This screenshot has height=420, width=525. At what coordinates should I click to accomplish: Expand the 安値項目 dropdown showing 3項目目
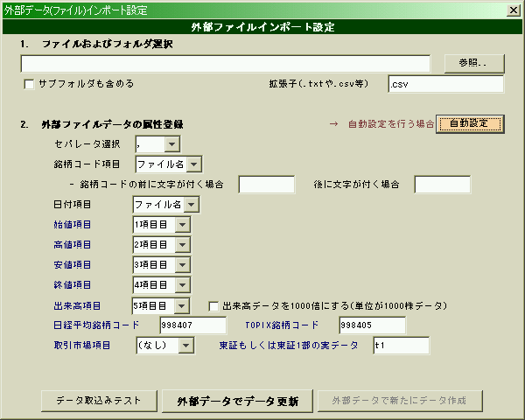tap(182, 265)
